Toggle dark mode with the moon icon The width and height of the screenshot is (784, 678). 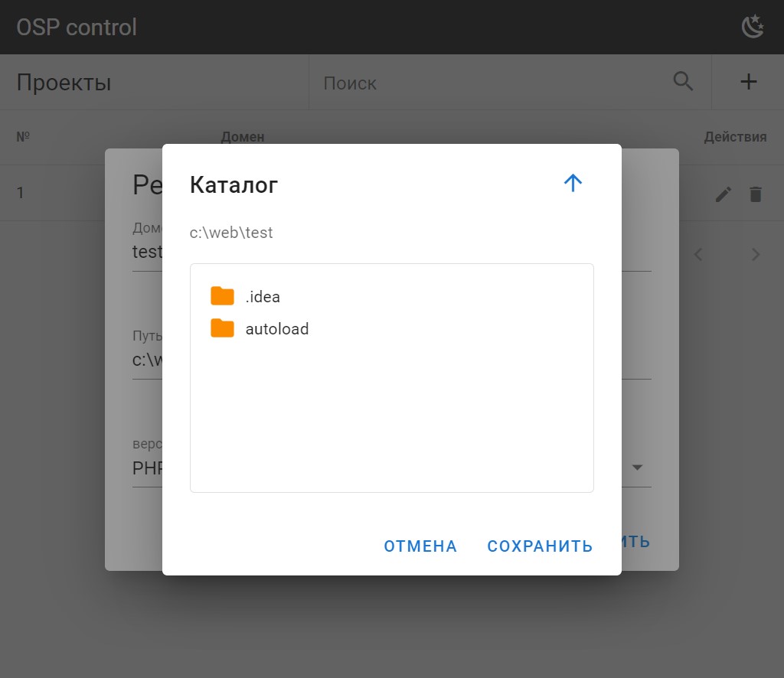coord(753,27)
